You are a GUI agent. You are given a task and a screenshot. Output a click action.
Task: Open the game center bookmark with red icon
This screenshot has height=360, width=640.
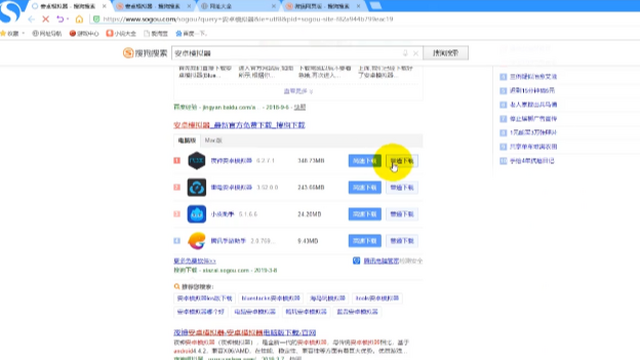coord(84,33)
